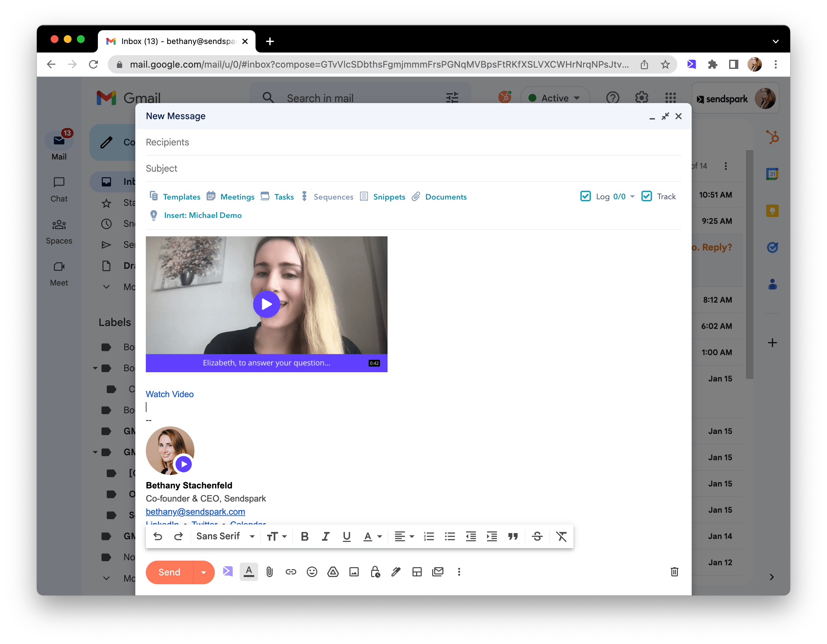This screenshot has height=644, width=827.
Task: Open Chat in Gmail sidebar
Action: [59, 189]
